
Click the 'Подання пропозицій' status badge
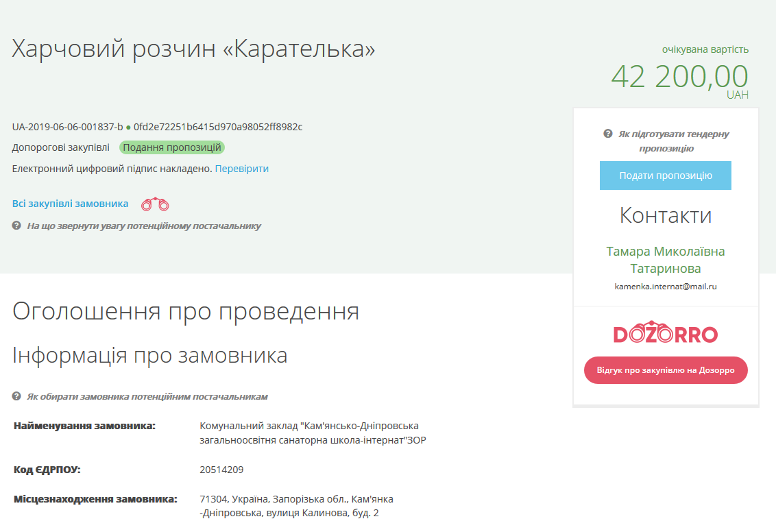click(x=172, y=147)
